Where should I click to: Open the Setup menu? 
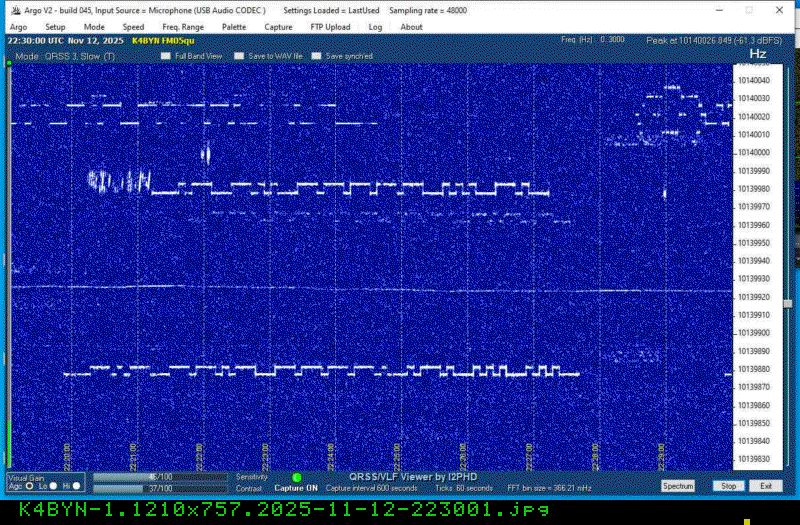[x=55, y=27]
